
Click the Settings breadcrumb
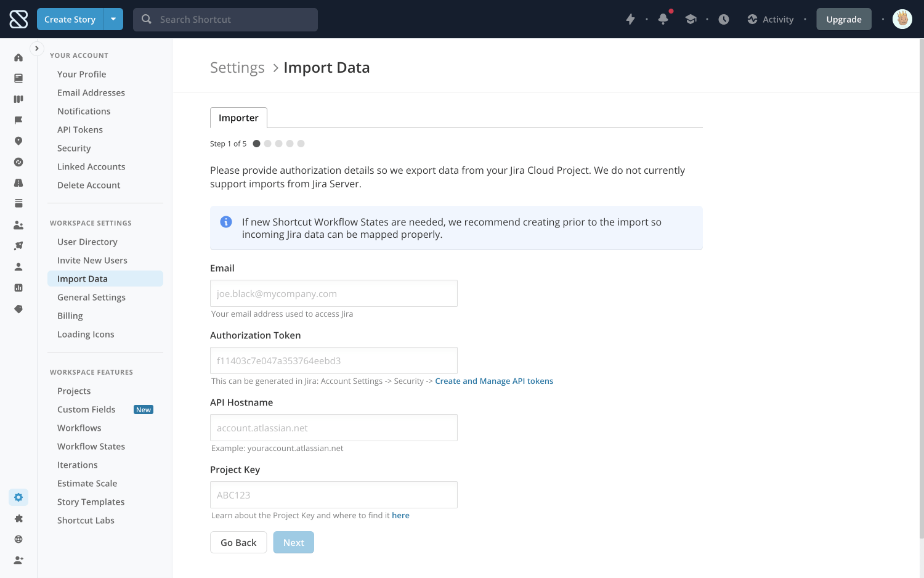click(x=237, y=68)
